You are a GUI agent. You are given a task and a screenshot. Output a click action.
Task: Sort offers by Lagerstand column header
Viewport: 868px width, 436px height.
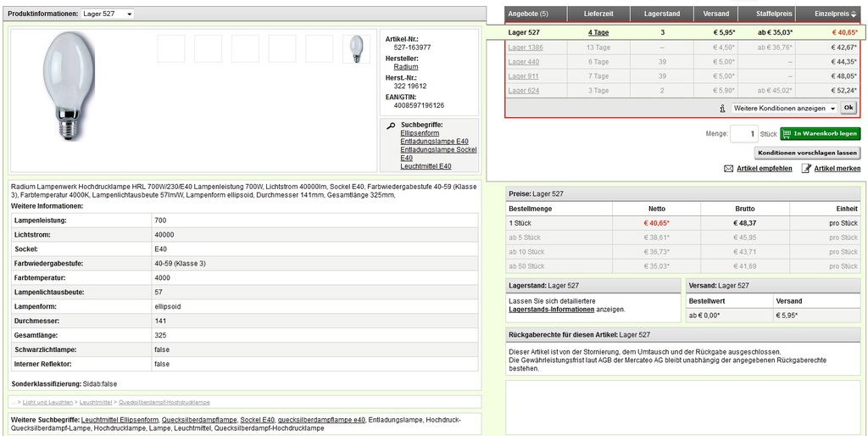pos(662,14)
